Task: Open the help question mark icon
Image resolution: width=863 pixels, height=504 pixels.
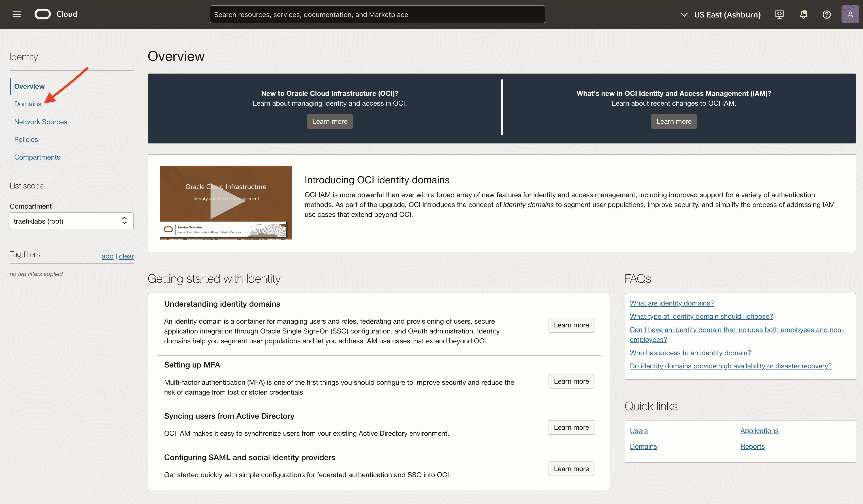Action: [826, 14]
